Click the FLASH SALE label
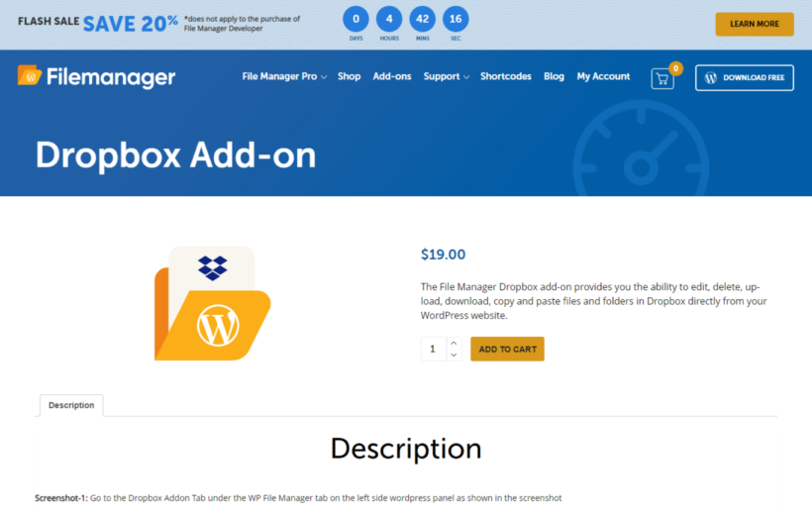 pyautogui.click(x=49, y=21)
